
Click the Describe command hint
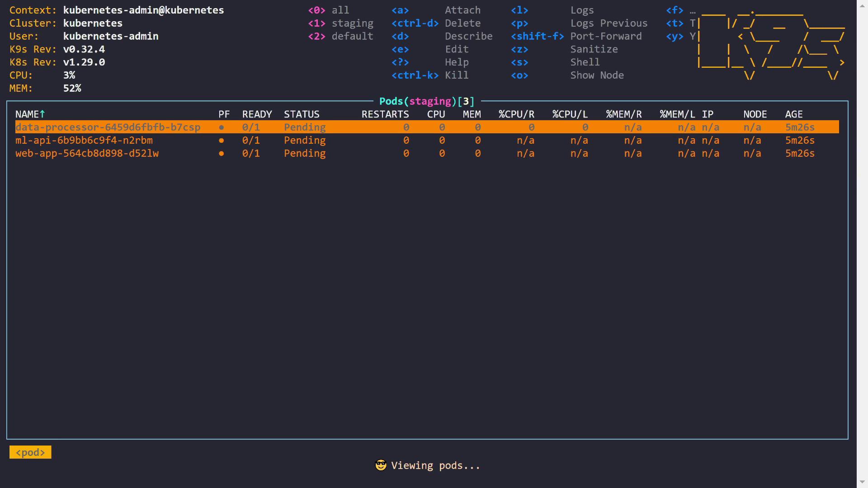pyautogui.click(x=469, y=36)
